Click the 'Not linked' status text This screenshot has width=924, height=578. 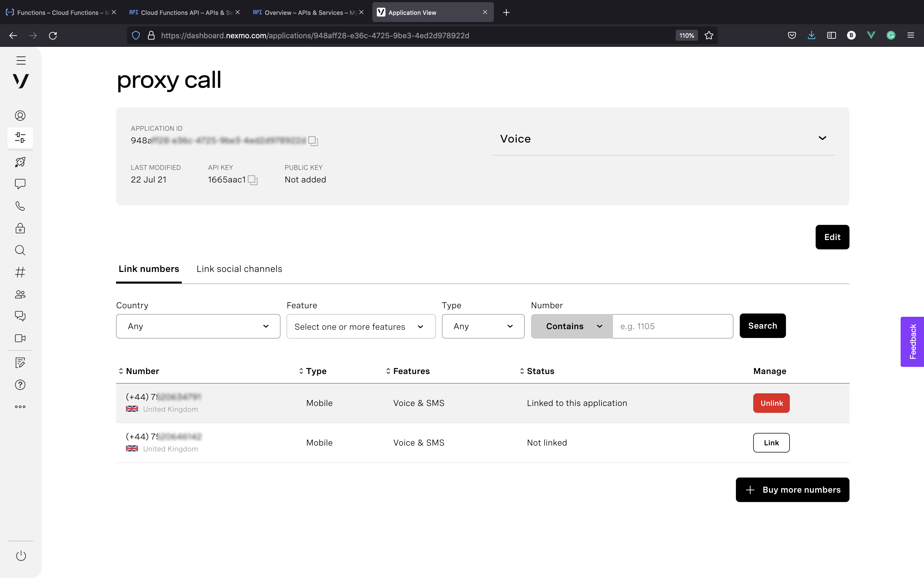point(547,443)
